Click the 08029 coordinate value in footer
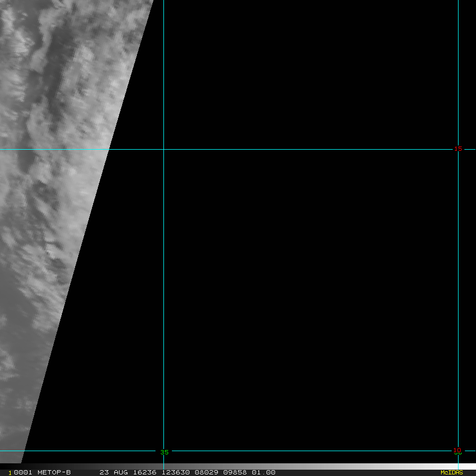Viewport: 476px width, 476px height. pos(204,472)
